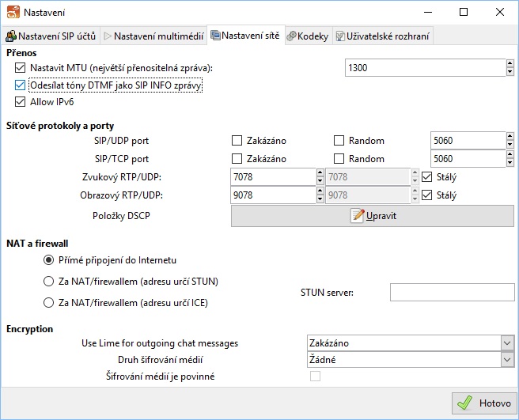Focus SIP/UDP port field 5060
This screenshot has width=519, height=420.
(468, 141)
